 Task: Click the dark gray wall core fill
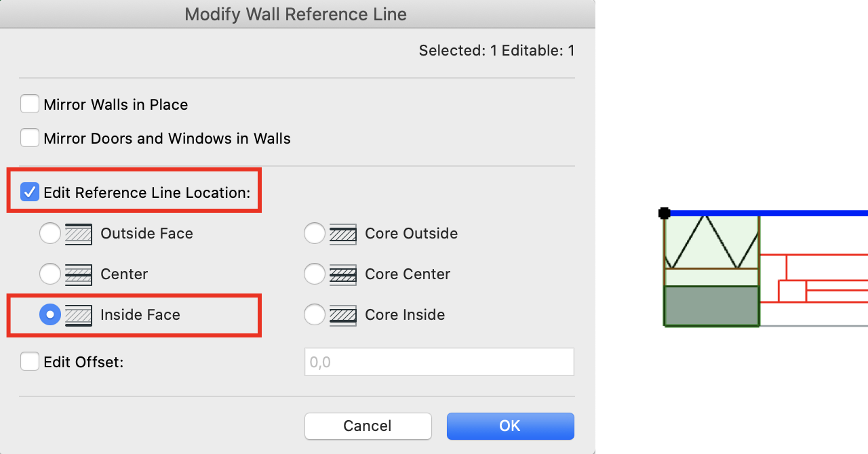click(711, 306)
